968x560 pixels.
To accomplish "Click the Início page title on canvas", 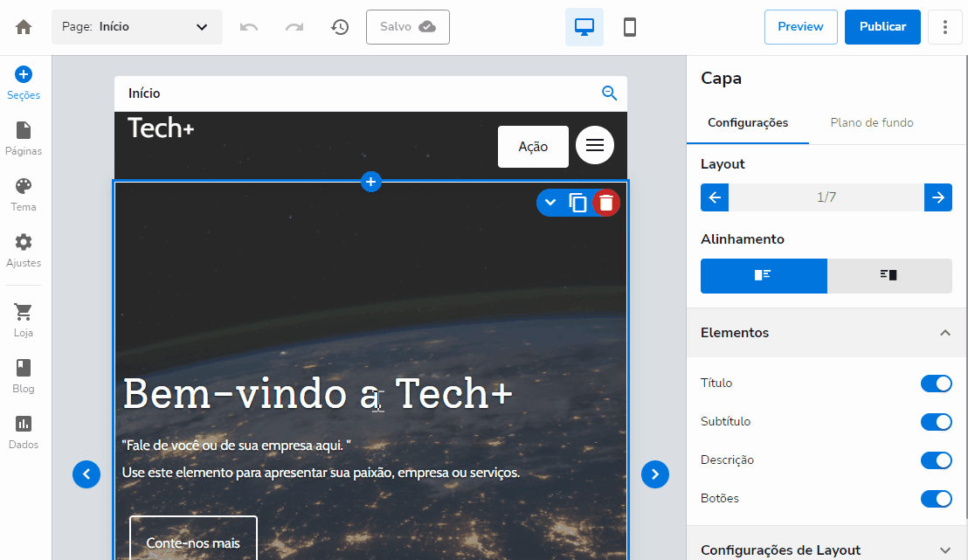I will point(144,93).
